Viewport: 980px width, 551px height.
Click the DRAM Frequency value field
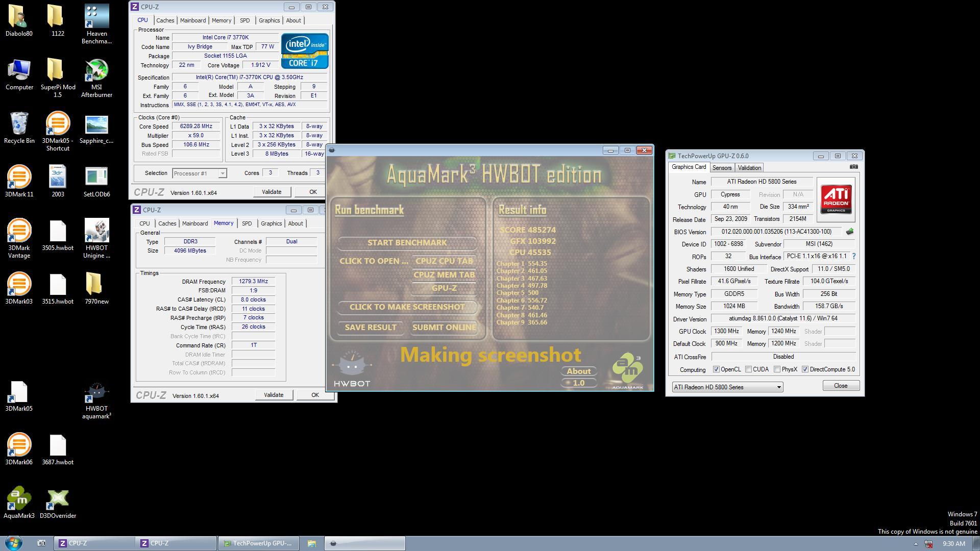253,282
